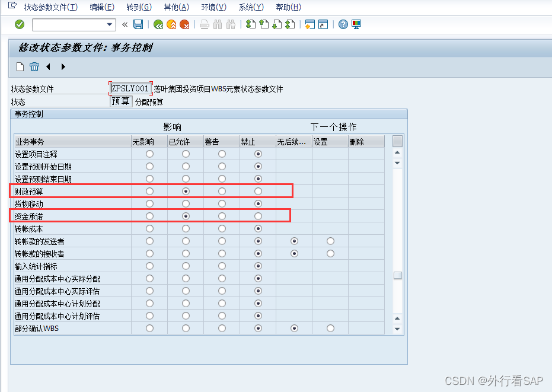The width and height of the screenshot is (552, 392).
Task: Select 设置 for 部分确认WBS
Action: [330, 329]
